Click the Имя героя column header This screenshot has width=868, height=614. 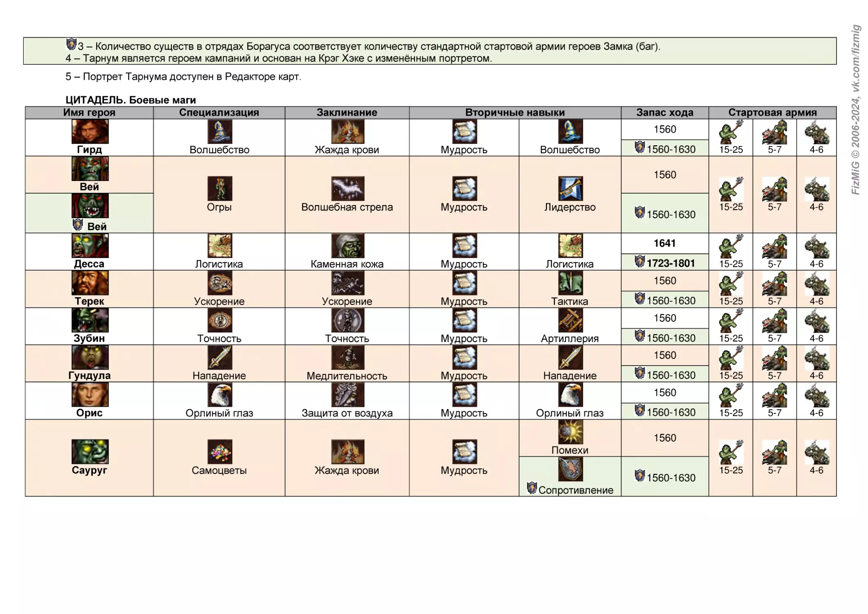(x=89, y=113)
